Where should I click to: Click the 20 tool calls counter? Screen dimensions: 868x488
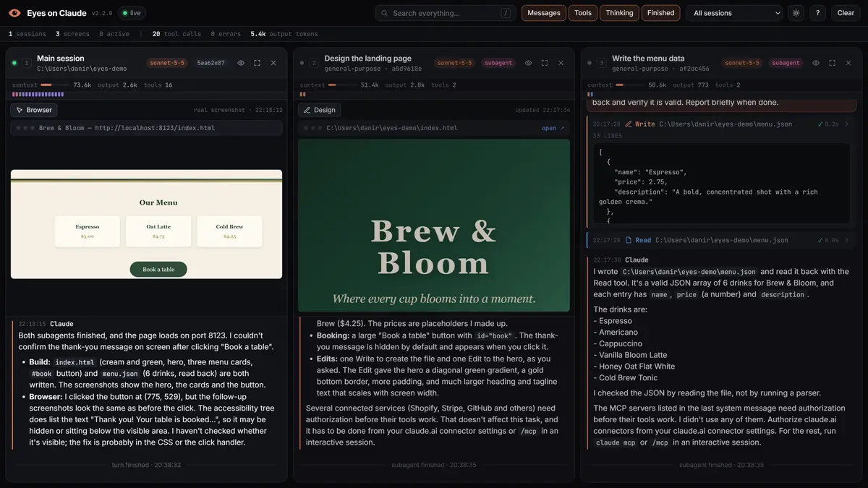pyautogui.click(x=176, y=34)
